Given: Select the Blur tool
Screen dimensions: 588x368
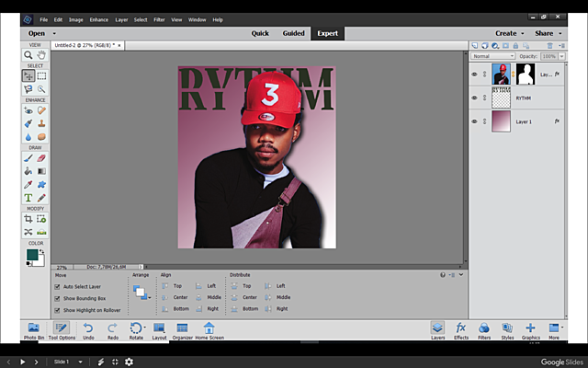Looking at the screenshot, I should 28,137.
